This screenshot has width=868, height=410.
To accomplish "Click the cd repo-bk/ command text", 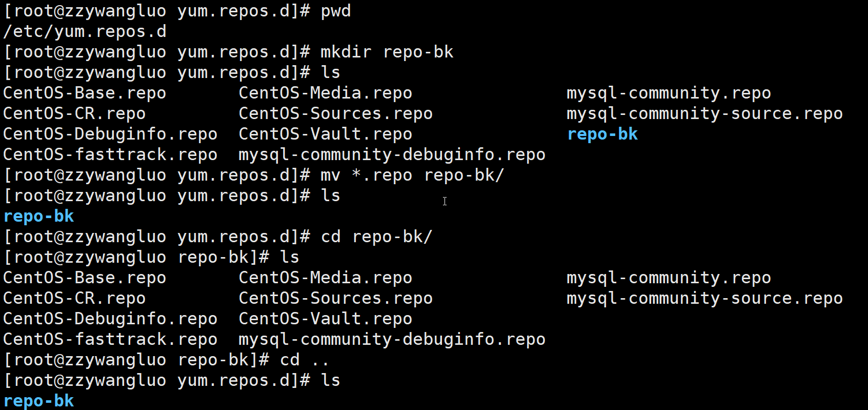I will pos(377,237).
